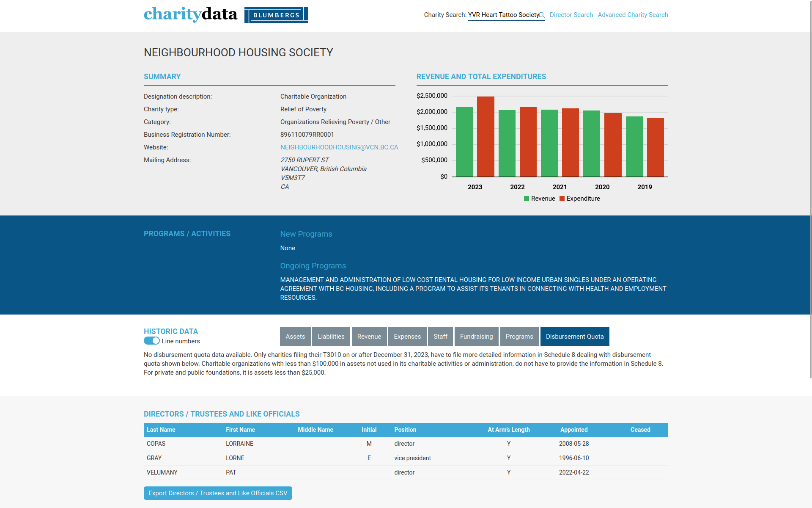Switch to the Staff tab
Image resolution: width=812 pixels, height=508 pixels.
click(x=440, y=337)
